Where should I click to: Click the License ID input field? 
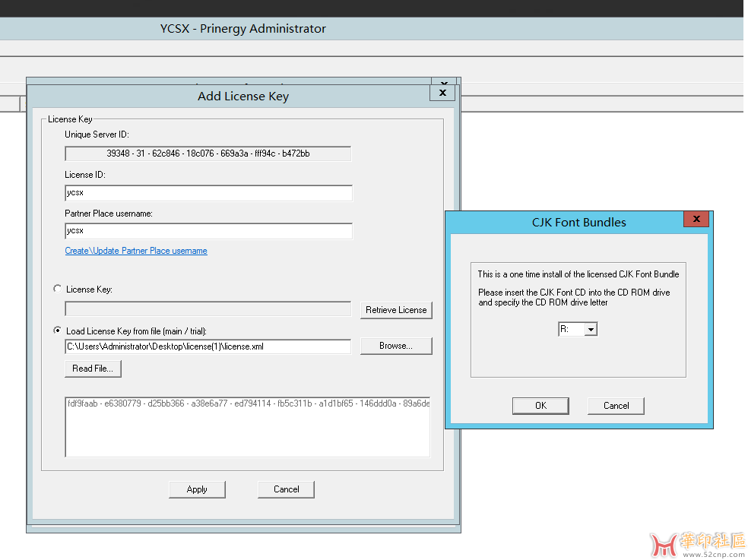pyautogui.click(x=208, y=193)
